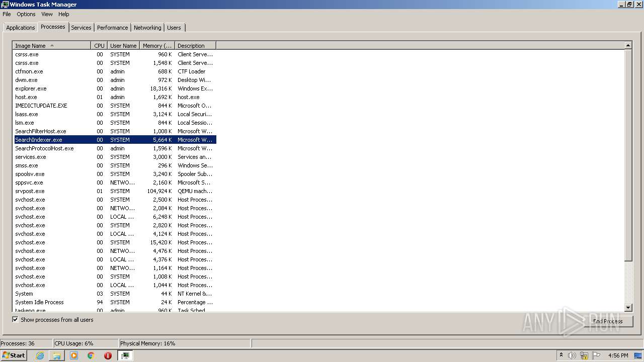Select the highlighted SearchIndexer.exe row
The width and height of the screenshot is (644, 362).
coord(115,140)
